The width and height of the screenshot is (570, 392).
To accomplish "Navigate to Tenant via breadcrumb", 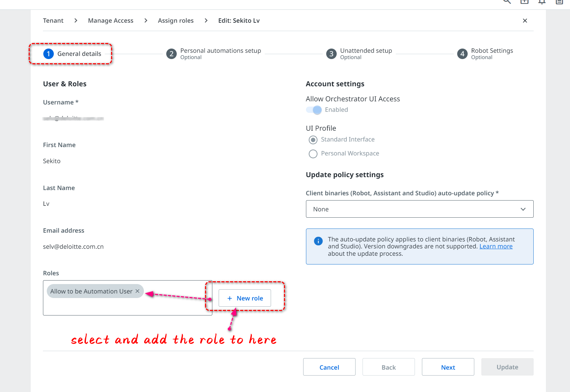I will tap(53, 20).
